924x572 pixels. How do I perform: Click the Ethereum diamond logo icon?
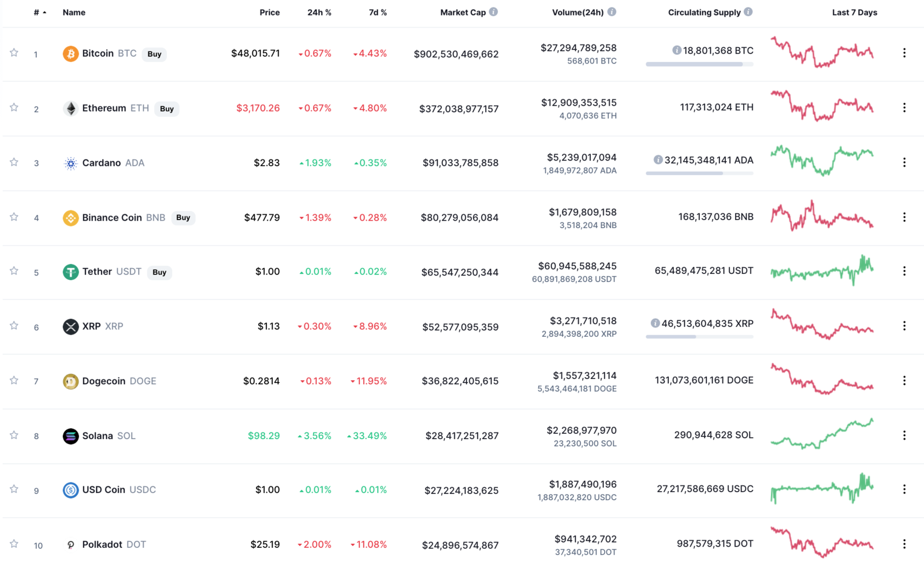point(70,109)
